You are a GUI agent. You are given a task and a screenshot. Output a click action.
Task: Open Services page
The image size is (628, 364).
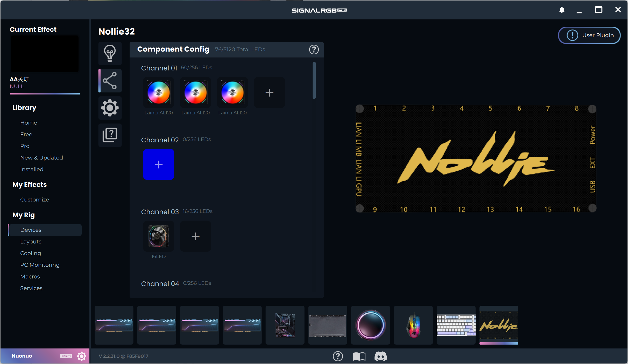31,288
